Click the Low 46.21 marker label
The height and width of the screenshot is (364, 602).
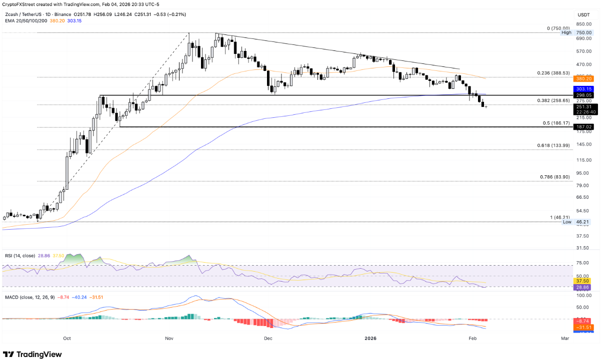(x=580, y=222)
